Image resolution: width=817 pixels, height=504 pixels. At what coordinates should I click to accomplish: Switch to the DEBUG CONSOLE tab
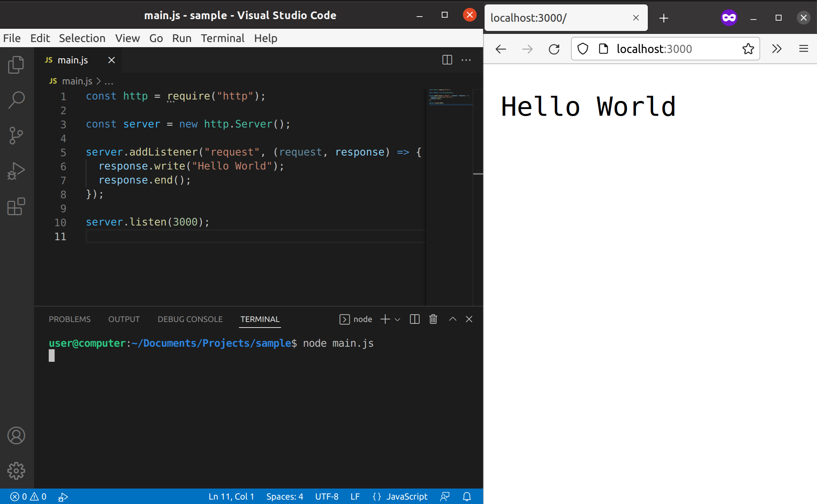[x=190, y=319]
